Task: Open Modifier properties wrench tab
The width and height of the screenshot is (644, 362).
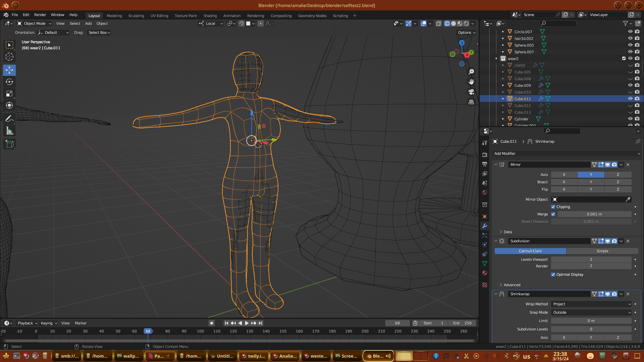Action: (485, 226)
